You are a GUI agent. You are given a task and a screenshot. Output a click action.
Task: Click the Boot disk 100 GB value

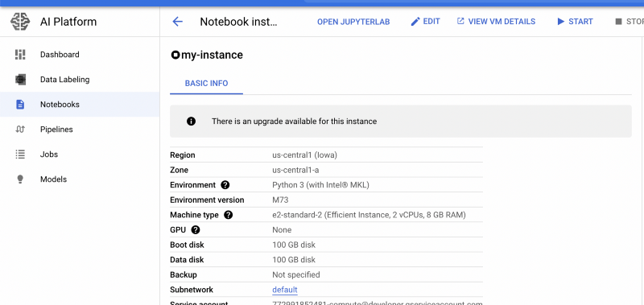[294, 245]
